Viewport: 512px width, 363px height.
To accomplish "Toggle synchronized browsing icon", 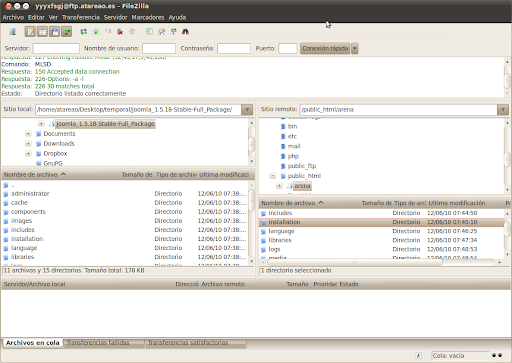I will (173, 32).
